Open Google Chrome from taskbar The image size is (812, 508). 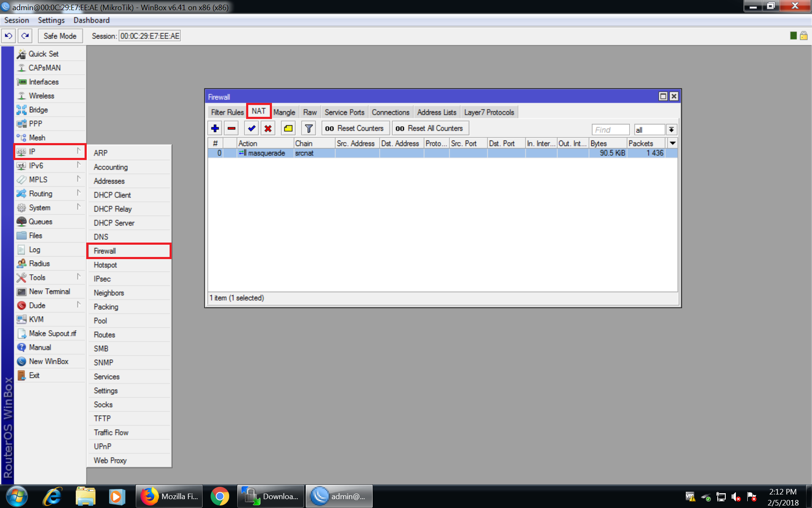coord(220,496)
